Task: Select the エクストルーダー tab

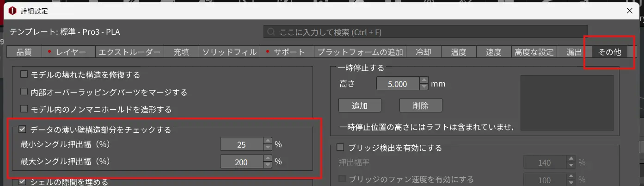Action: pos(129,52)
